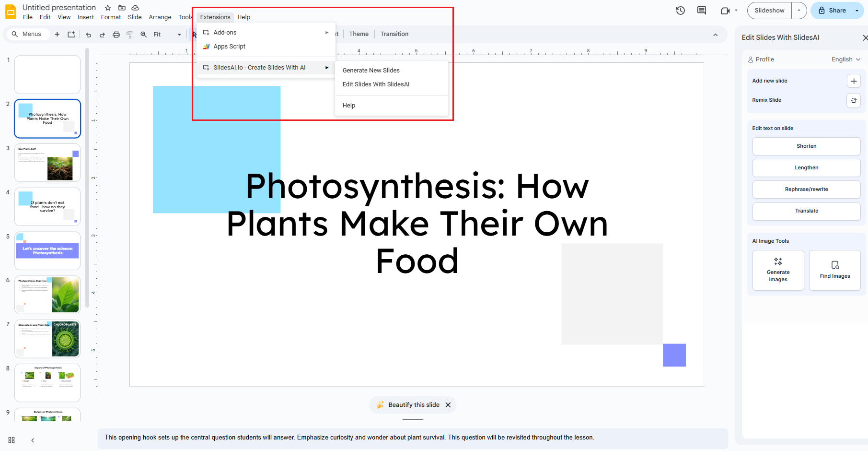Click the camera meet icon
868x451 pixels.
[725, 11]
